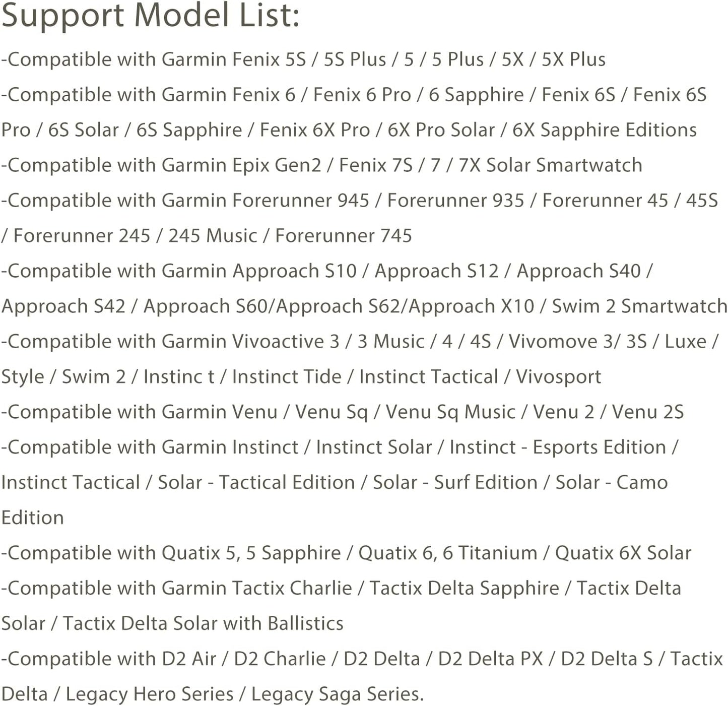Select the "6X Sapphire Editions" text
The width and height of the screenshot is (728, 706).
(604, 130)
